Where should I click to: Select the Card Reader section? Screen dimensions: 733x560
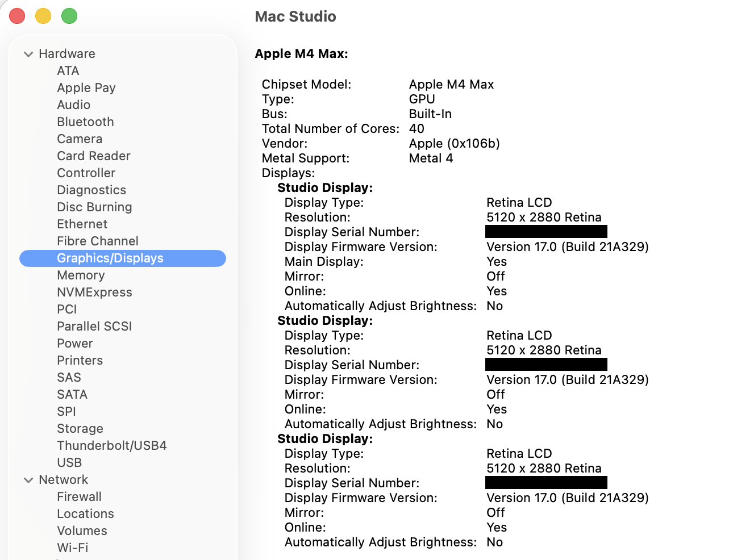click(x=93, y=156)
